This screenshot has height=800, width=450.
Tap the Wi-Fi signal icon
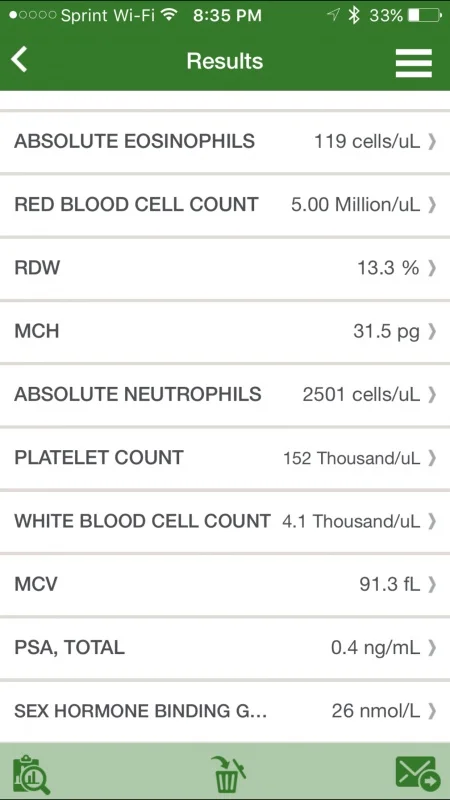[168, 15]
